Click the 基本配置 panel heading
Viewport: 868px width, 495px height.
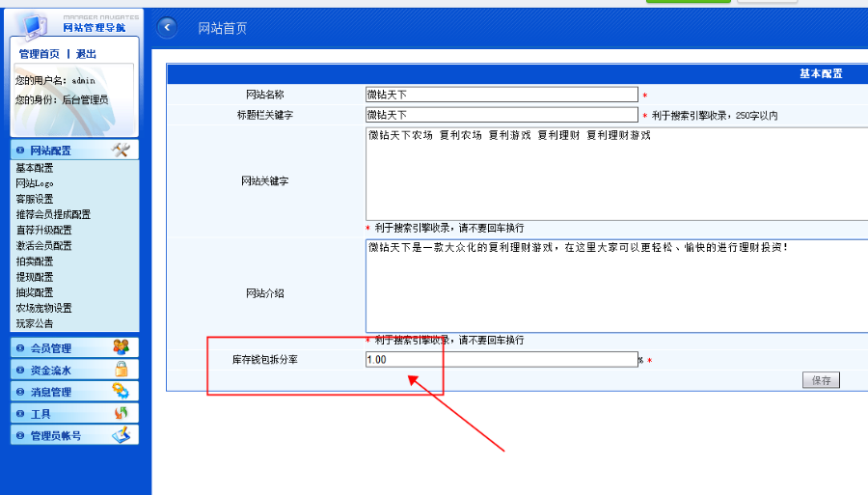[821, 73]
